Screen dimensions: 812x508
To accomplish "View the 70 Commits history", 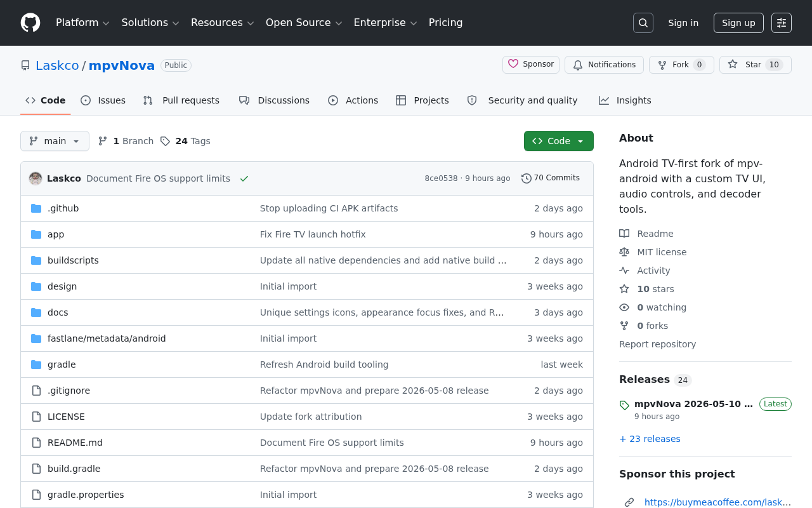I will (x=551, y=178).
